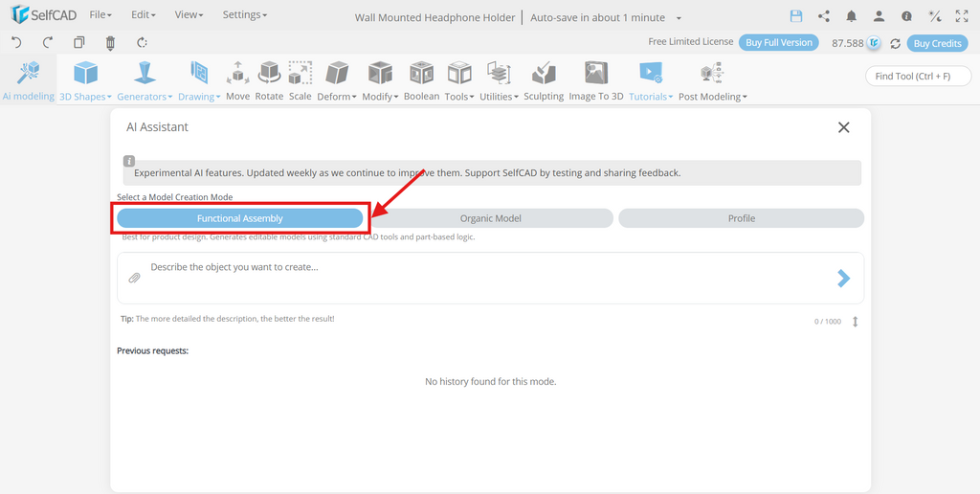The width and height of the screenshot is (980, 494).
Task: Open the Settings menu
Action: 244,14
